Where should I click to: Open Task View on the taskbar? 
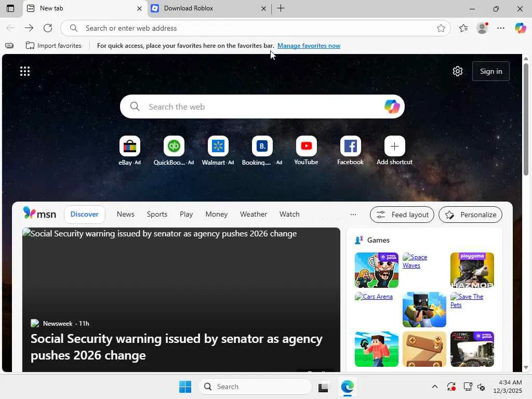coord(323,387)
